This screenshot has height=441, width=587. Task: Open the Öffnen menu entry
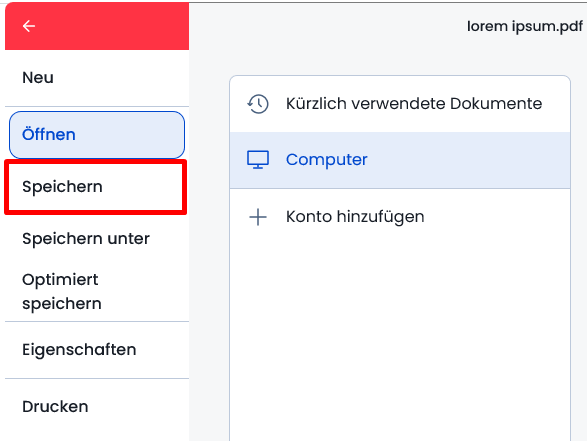97,135
